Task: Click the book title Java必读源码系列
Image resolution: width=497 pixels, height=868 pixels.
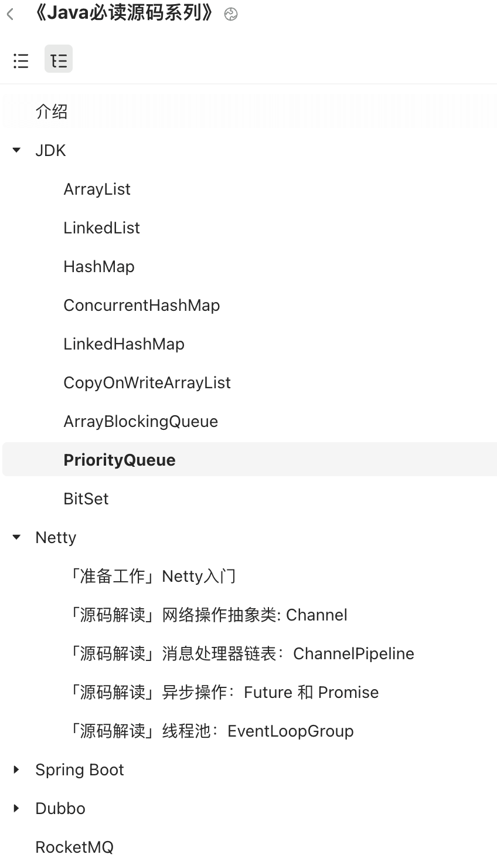Action: coord(124,13)
